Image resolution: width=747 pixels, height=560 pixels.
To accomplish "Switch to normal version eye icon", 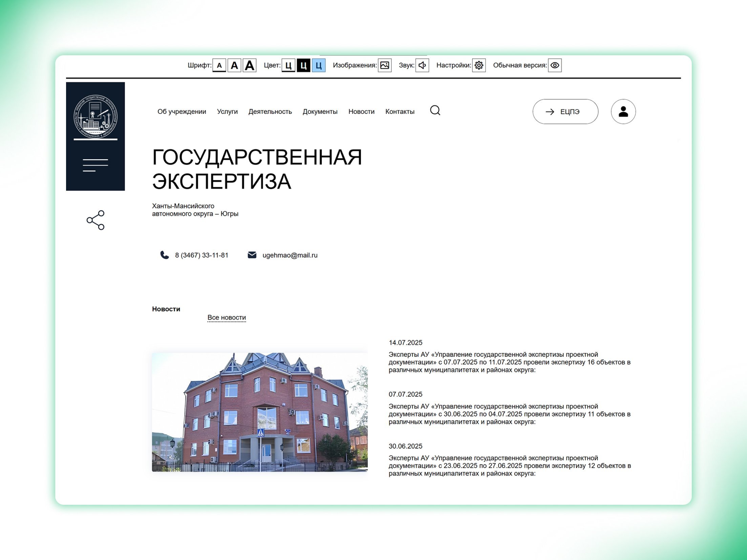I will pos(555,65).
